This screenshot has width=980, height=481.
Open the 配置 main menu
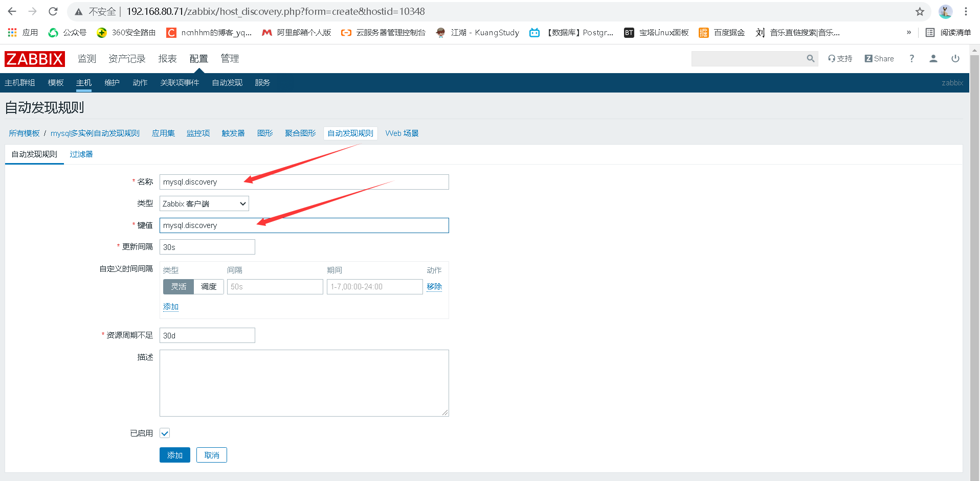198,59
